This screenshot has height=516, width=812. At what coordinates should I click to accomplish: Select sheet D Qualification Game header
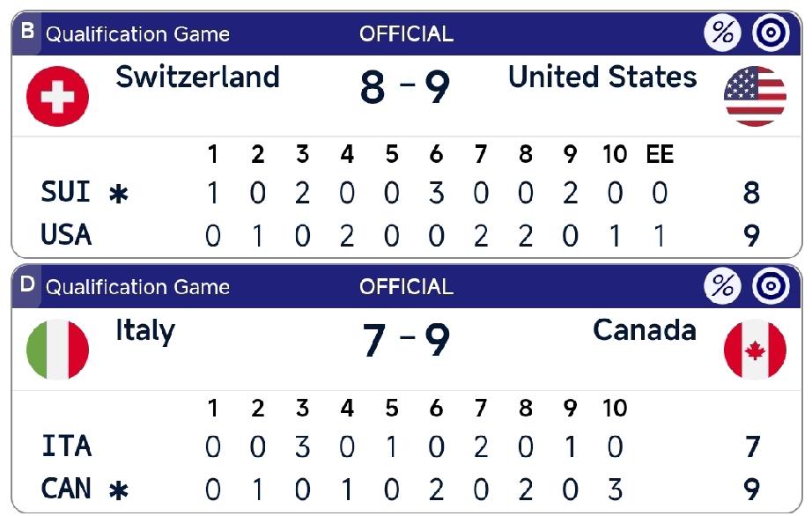137,286
